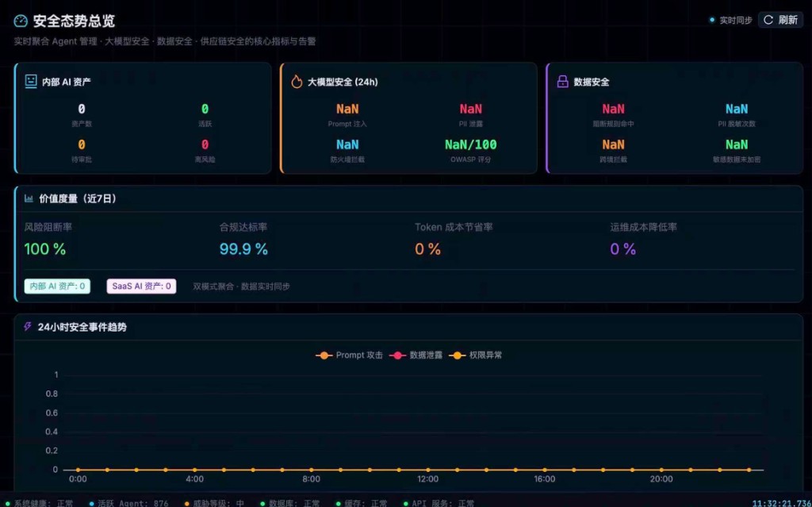Click the robot icon in 内部 AI 资产 card

tap(31, 82)
